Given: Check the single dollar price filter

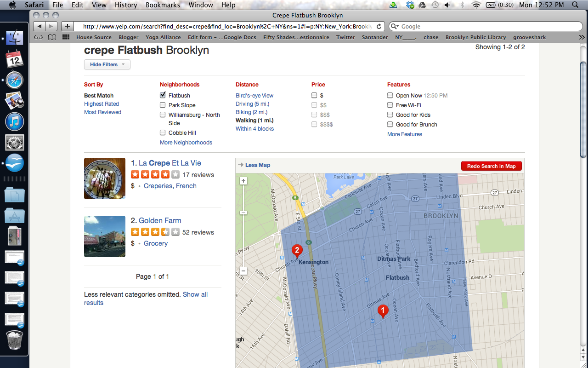Looking at the screenshot, I should [314, 95].
